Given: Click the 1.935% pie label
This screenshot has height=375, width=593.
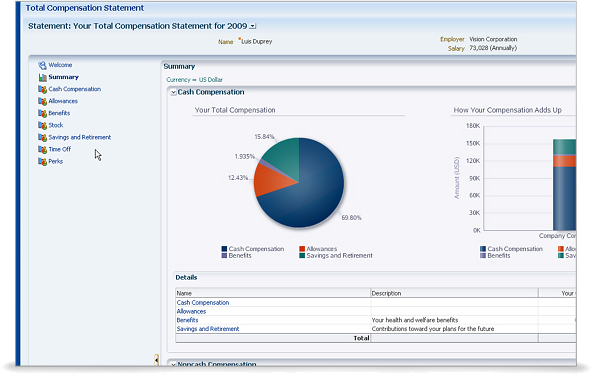Looking at the screenshot, I should (245, 157).
